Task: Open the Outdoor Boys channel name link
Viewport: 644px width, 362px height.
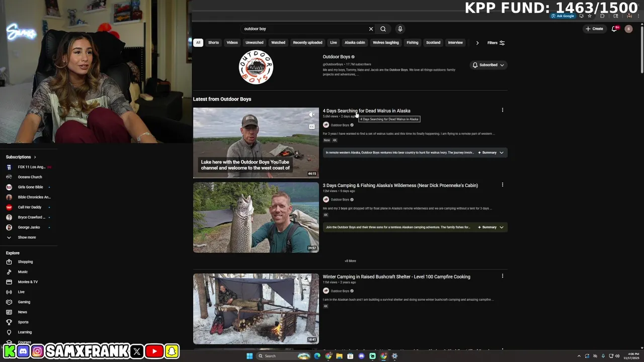Action: [336, 57]
